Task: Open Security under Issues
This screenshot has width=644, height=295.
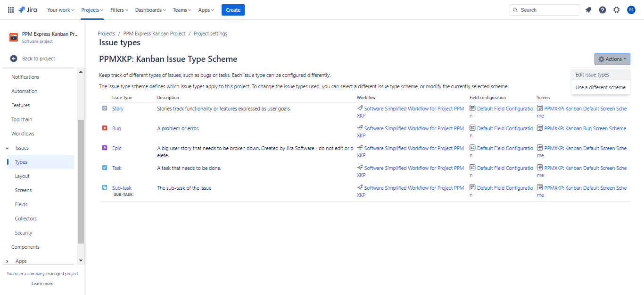Action: click(24, 233)
